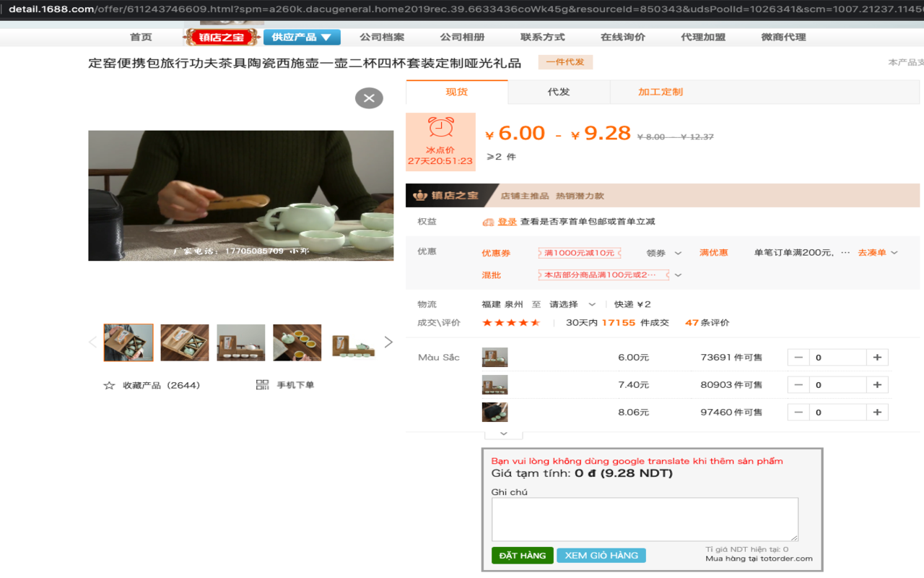Click the 17155 transactions count
The width and height of the screenshot is (924, 578).
tap(619, 323)
